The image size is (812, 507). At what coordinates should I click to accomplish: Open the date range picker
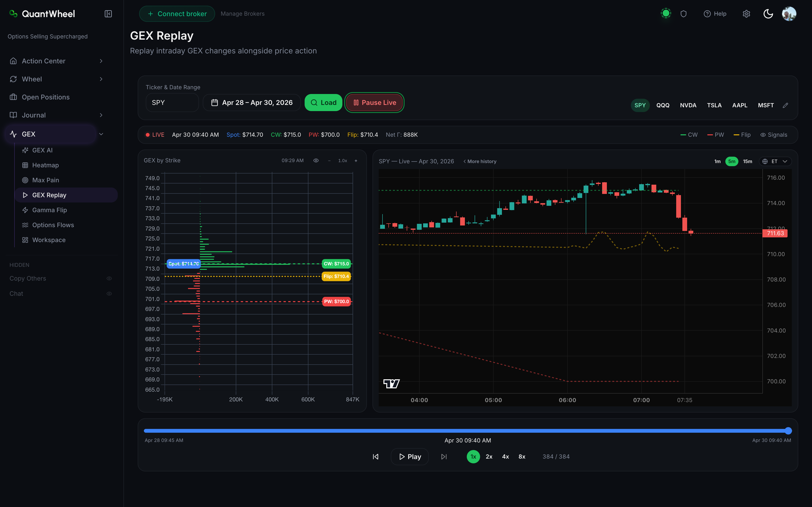pyautogui.click(x=252, y=103)
